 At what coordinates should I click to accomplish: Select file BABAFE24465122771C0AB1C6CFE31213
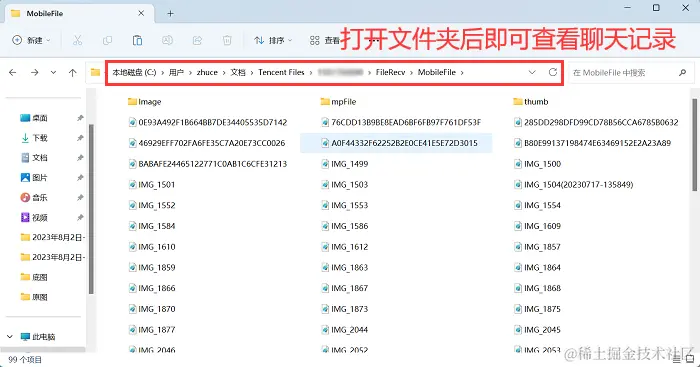tap(208, 164)
